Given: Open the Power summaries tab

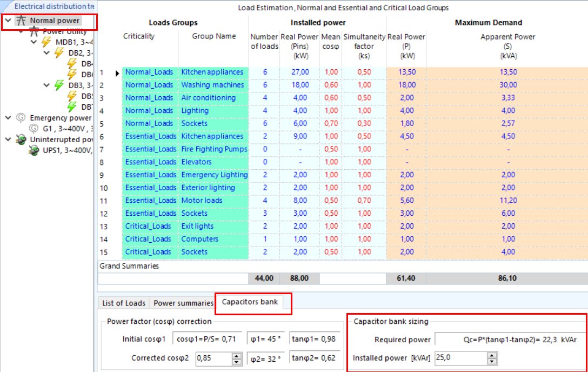Looking at the screenshot, I should point(183,303).
